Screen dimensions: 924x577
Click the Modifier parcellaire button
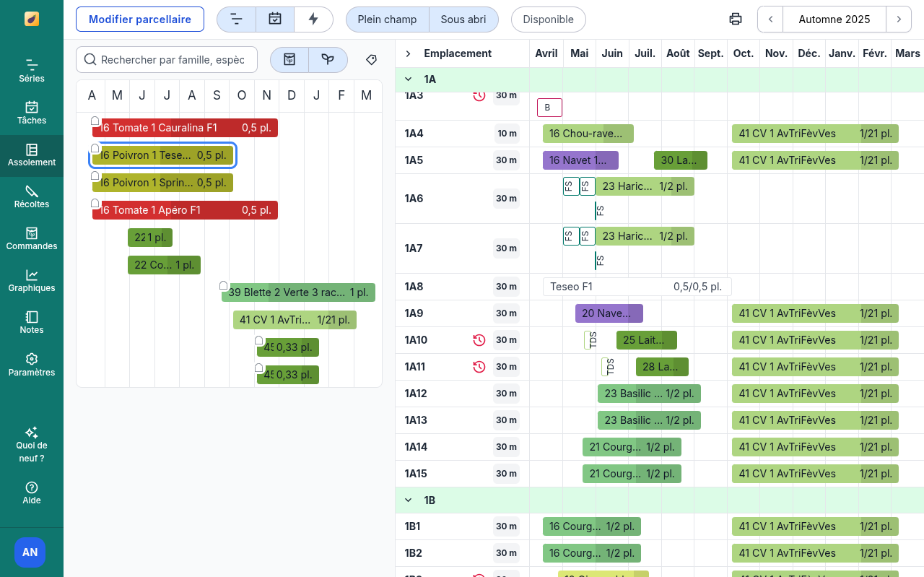(140, 19)
